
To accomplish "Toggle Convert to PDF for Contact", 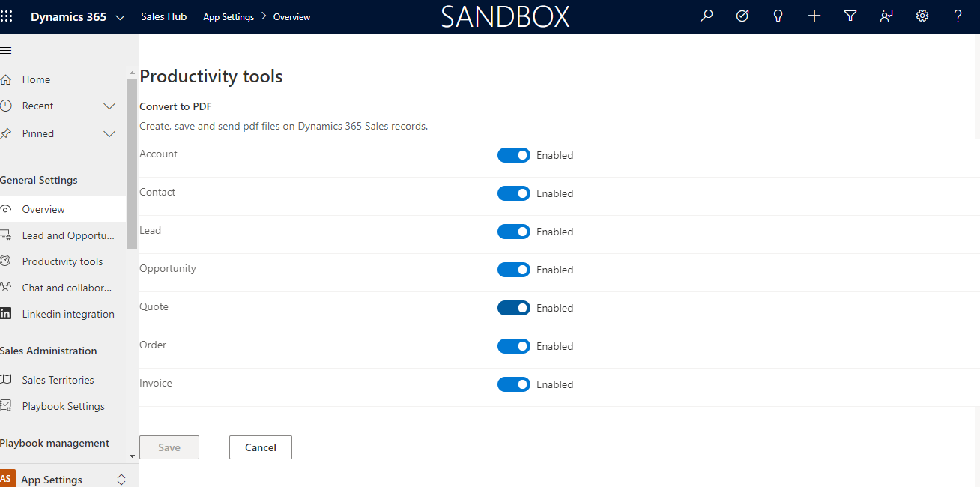I will point(514,193).
